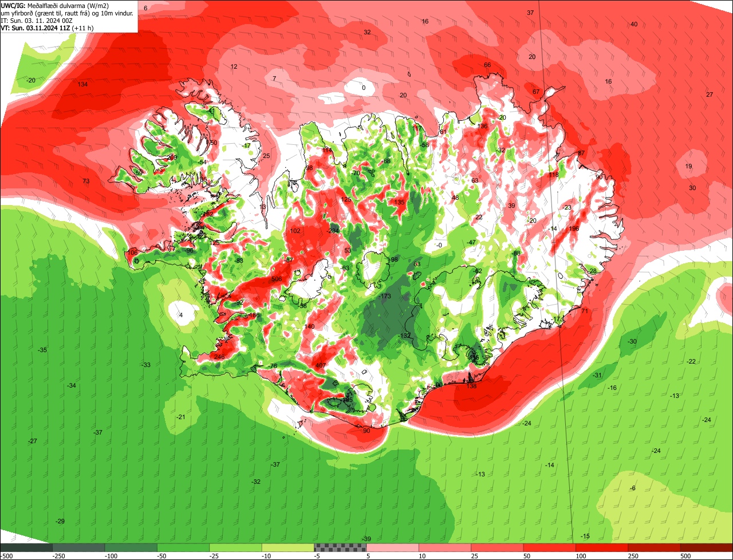Screen dimensions: 733x560
Task: Select the dark red legend swatch between 250 and 500
Action: [655, 547]
